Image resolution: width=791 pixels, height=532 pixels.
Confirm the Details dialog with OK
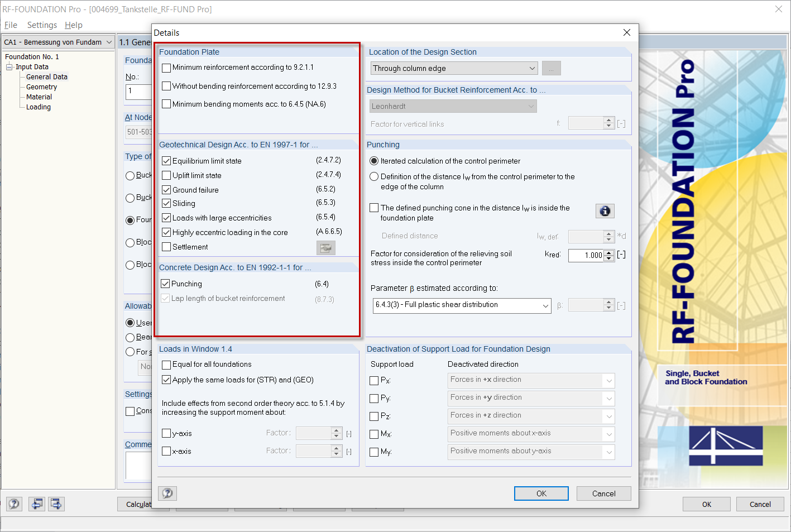click(x=540, y=493)
